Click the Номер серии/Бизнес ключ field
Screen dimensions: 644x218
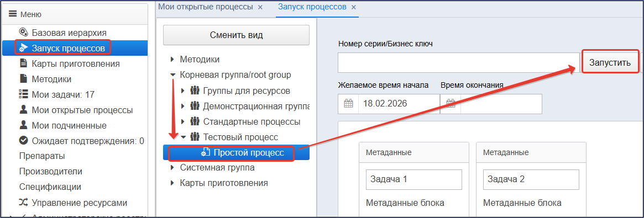(x=459, y=63)
